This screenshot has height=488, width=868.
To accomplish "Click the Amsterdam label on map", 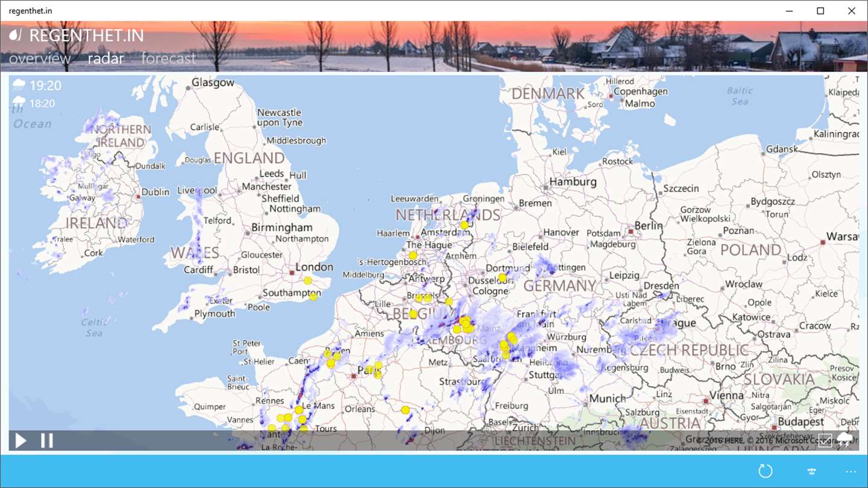I will (445, 233).
